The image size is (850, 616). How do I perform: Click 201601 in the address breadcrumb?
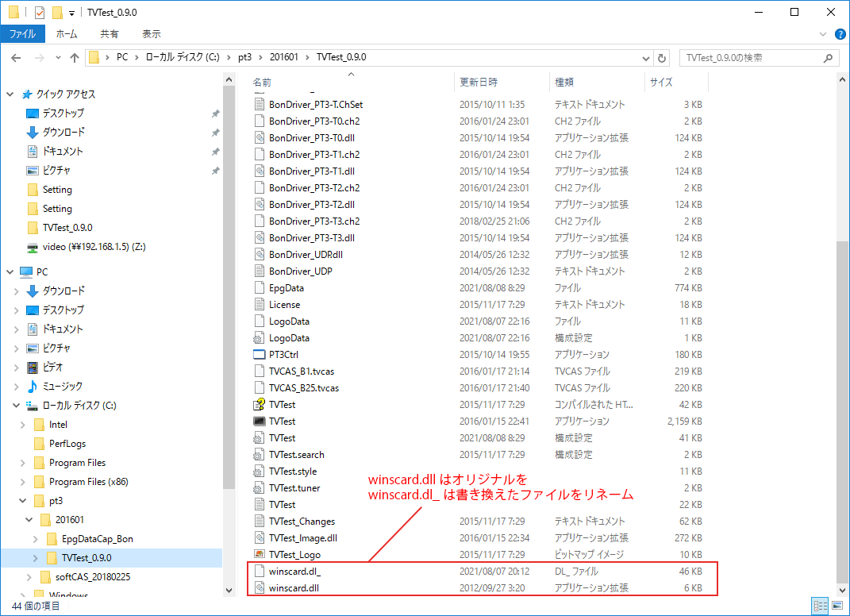point(283,57)
